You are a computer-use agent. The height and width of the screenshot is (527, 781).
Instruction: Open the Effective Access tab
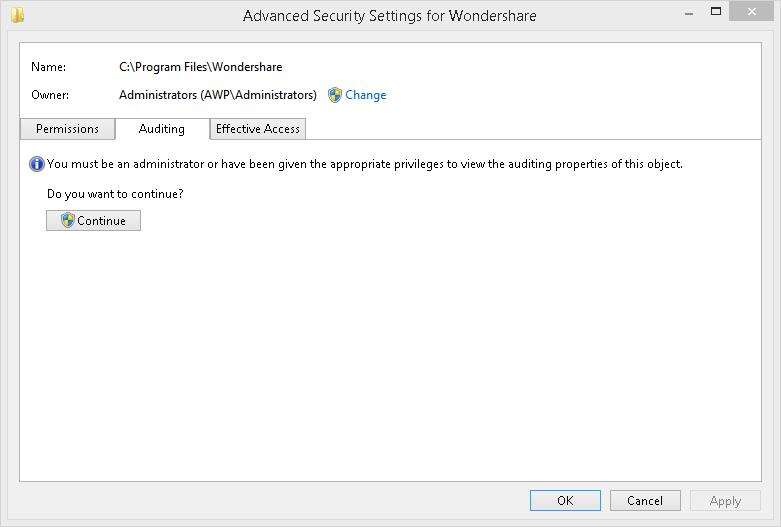[258, 129]
